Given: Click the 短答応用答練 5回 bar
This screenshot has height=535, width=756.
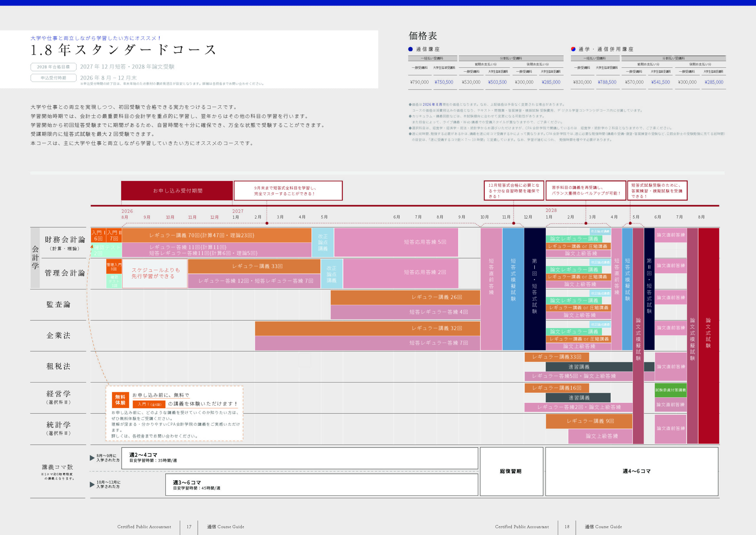Looking at the screenshot, I should coord(396,242).
